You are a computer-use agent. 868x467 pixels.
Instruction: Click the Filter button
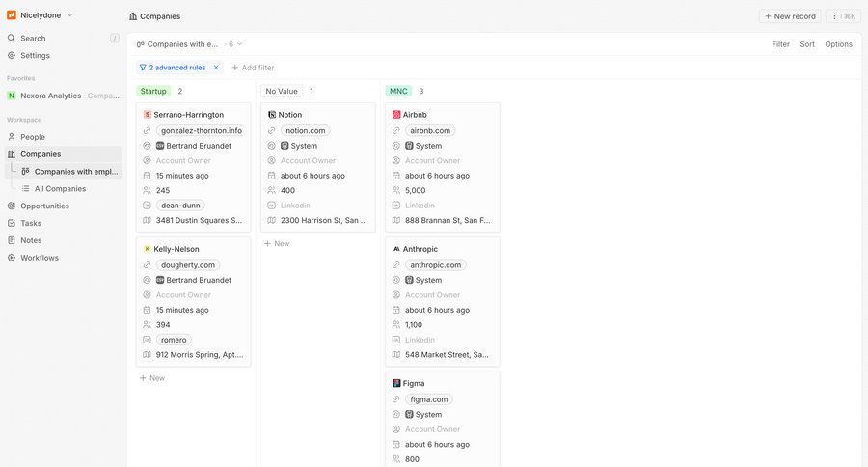pyautogui.click(x=780, y=44)
